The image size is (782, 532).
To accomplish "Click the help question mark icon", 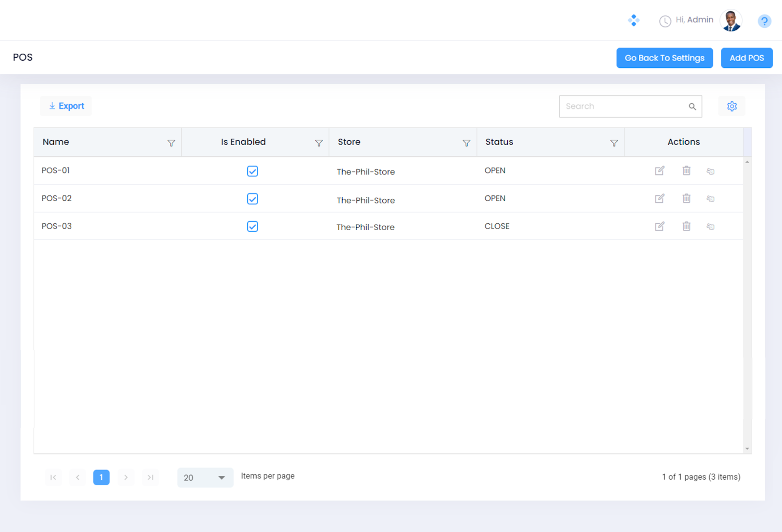I will point(764,21).
